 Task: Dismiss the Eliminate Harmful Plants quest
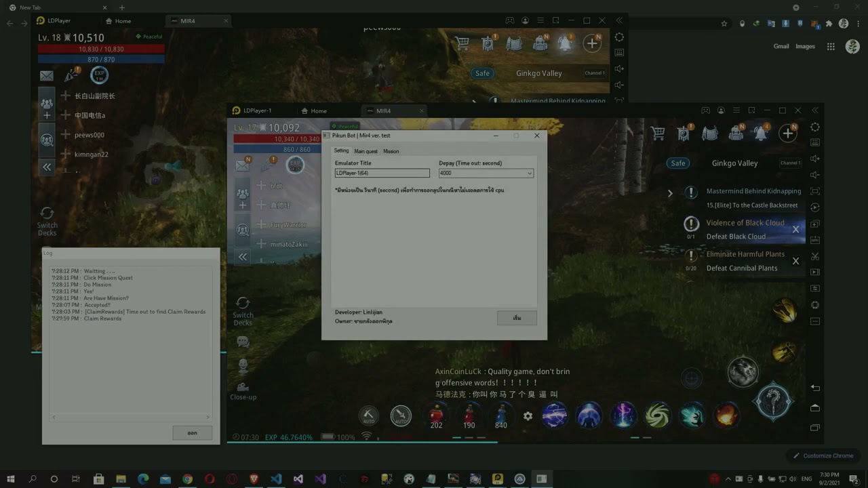click(x=795, y=261)
